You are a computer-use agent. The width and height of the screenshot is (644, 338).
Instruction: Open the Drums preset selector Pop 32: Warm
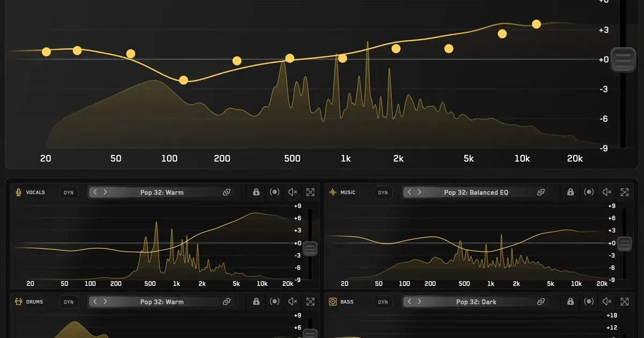pos(163,302)
